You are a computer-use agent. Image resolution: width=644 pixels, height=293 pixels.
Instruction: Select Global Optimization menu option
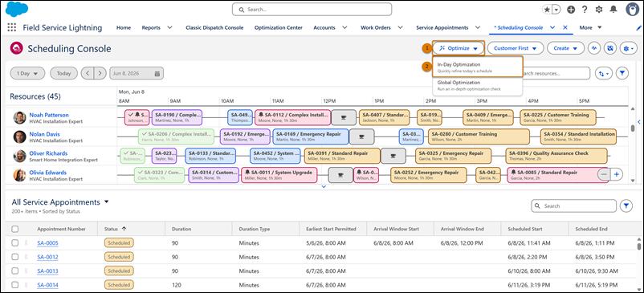(477, 85)
